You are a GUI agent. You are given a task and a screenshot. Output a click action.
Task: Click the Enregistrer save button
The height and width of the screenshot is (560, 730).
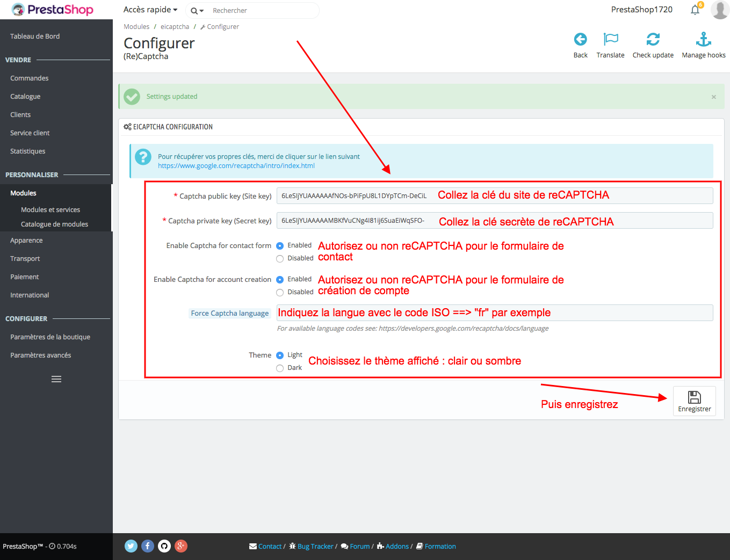(694, 401)
